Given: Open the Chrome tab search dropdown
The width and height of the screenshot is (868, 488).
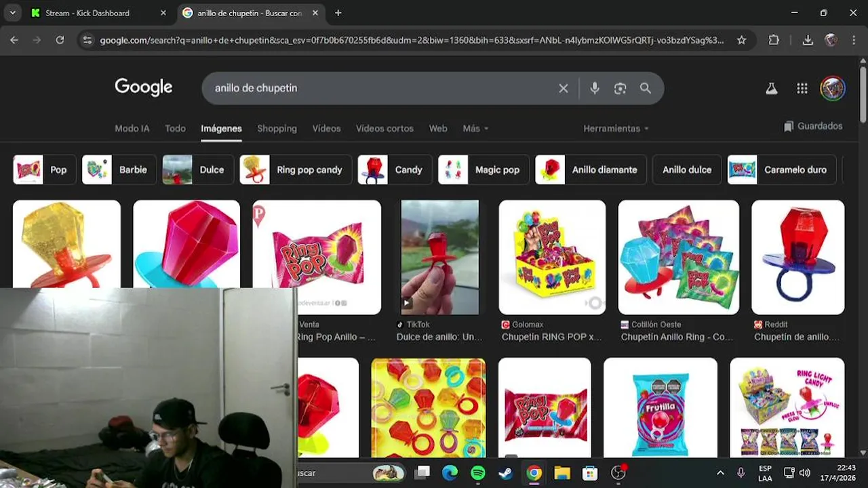Looking at the screenshot, I should pos(12,13).
